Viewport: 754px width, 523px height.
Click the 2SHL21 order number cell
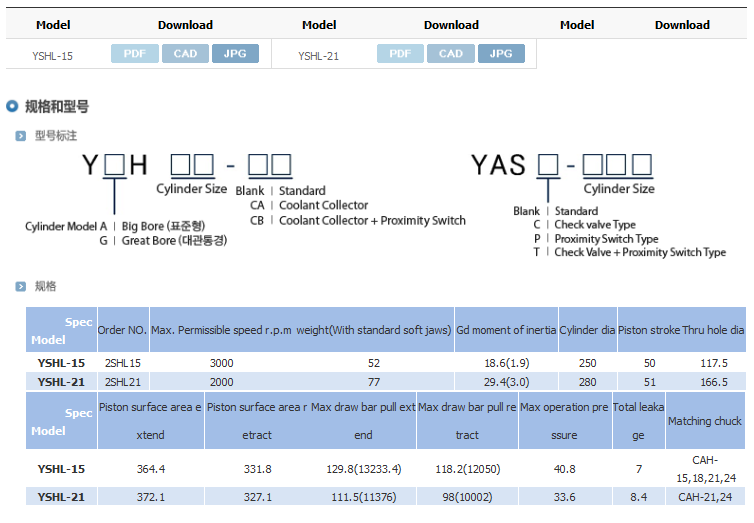(123, 382)
